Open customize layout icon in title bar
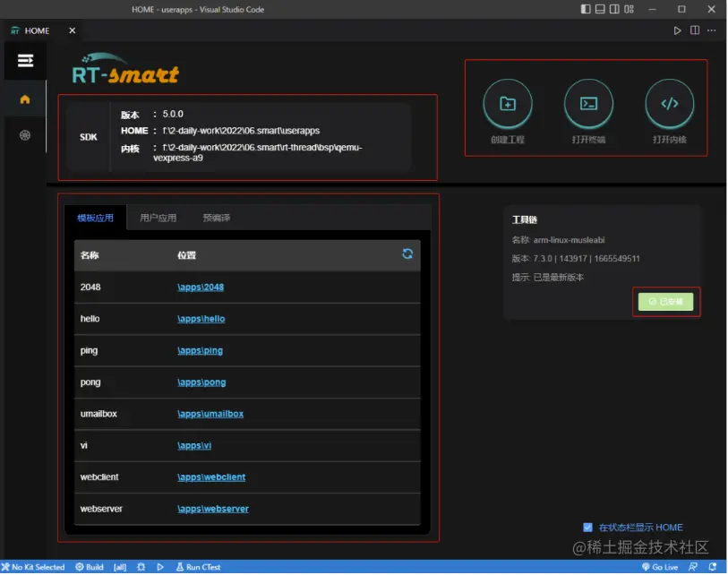Screen dimensions: 728x575 click(x=629, y=9)
